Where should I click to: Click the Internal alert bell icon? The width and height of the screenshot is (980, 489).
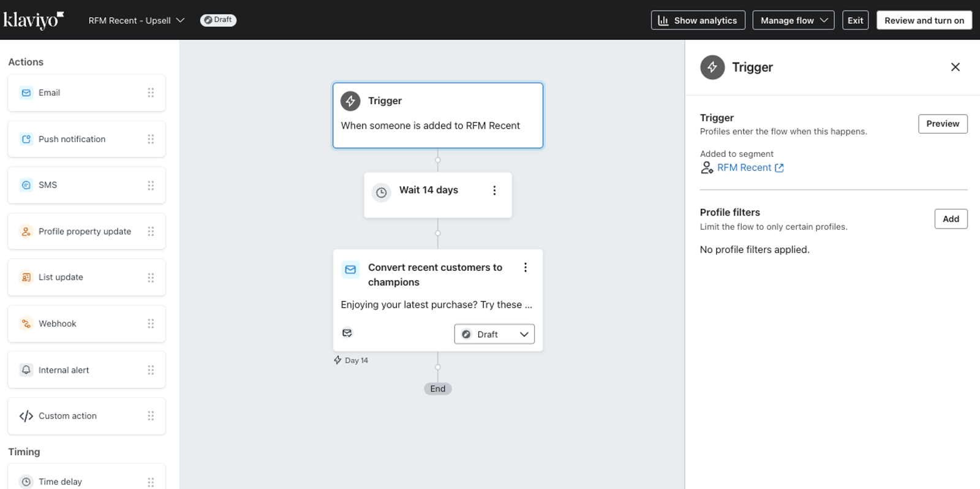(26, 370)
